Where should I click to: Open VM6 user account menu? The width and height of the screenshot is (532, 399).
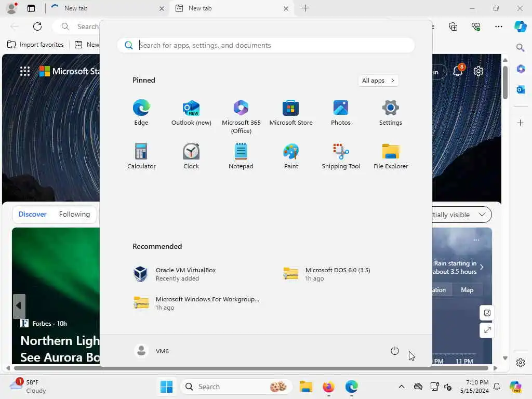click(152, 351)
